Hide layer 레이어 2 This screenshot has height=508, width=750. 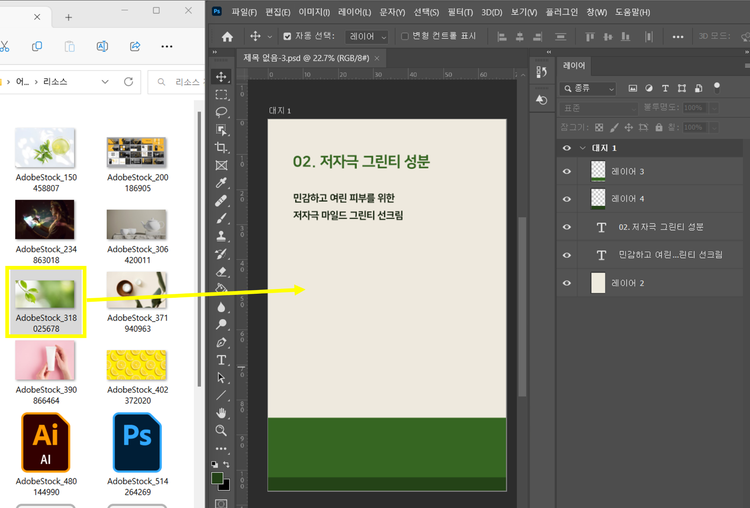567,283
